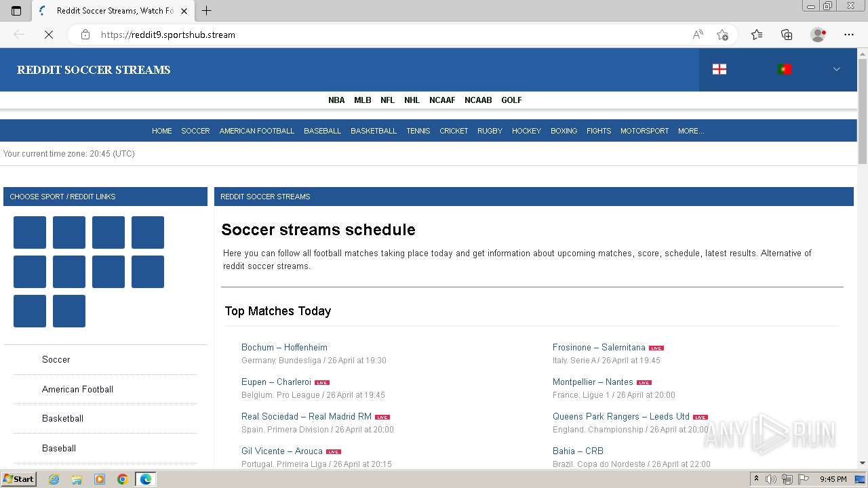This screenshot has height=488, width=868.
Task: Open Bahia – CRB match
Action: point(578,451)
